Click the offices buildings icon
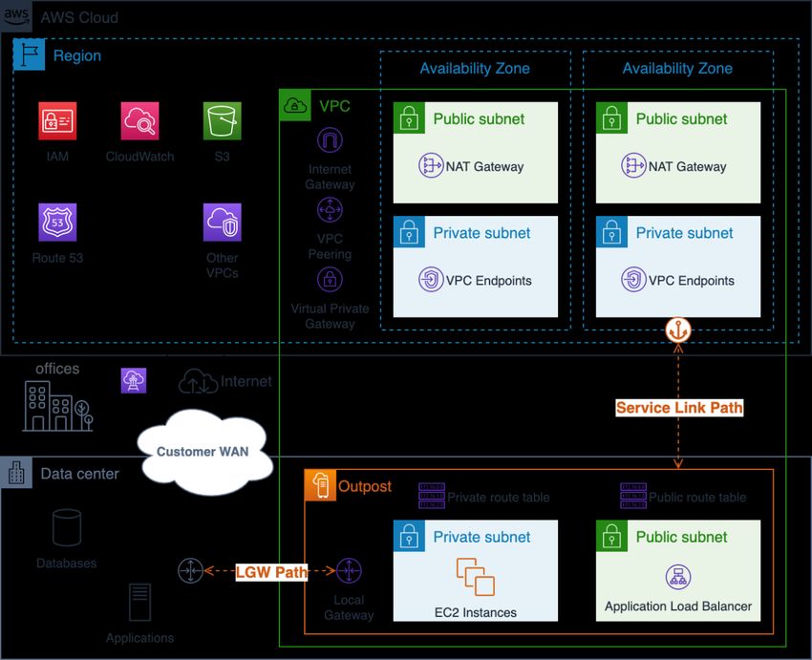 [57, 406]
